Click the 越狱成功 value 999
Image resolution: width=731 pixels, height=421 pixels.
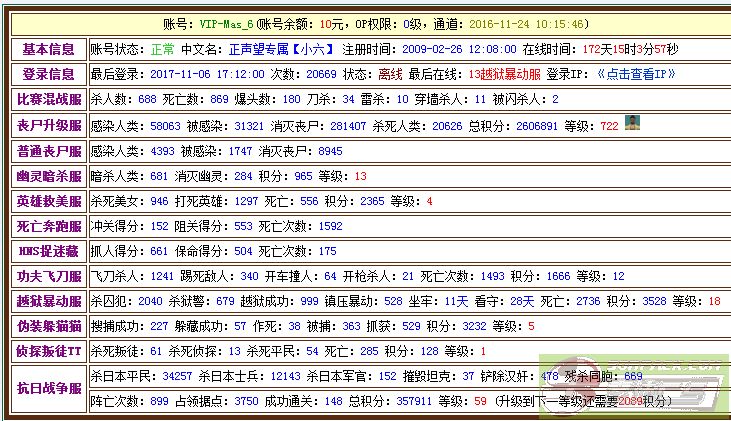coord(310,301)
